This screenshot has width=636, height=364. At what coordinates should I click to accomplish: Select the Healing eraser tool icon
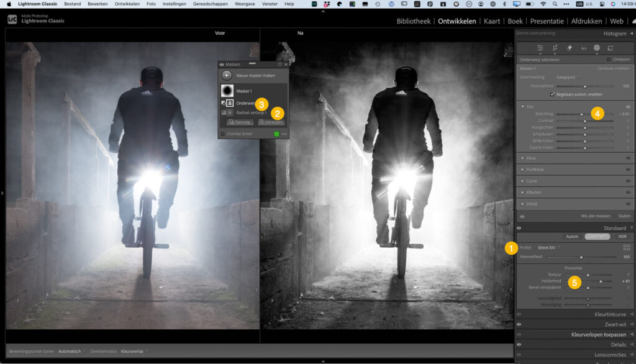click(570, 48)
